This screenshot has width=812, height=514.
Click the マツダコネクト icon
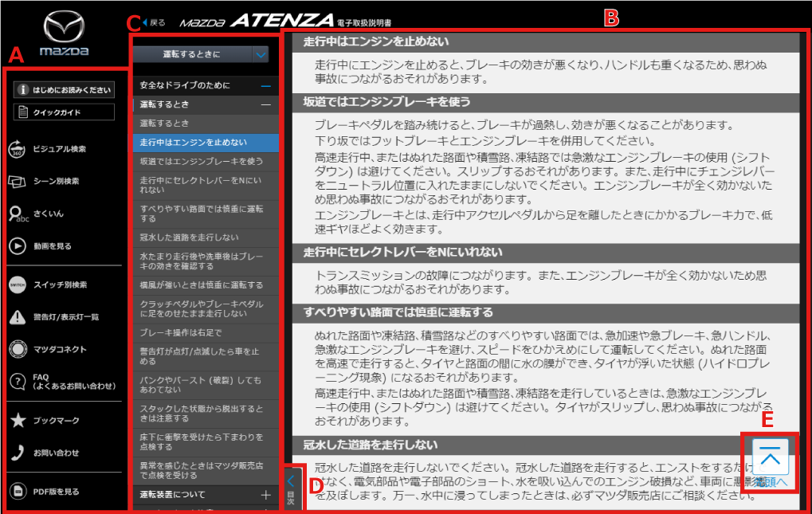[18, 349]
